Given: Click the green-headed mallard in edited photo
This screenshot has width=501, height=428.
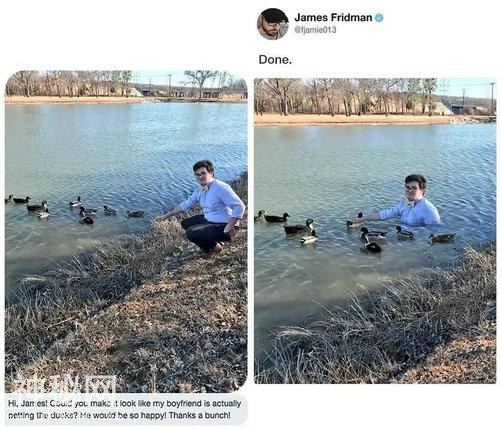Looking at the screenshot, I should [299, 227].
